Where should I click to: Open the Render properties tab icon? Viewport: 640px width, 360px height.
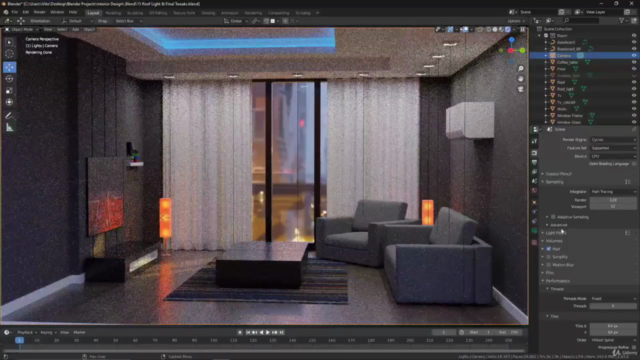(534, 153)
